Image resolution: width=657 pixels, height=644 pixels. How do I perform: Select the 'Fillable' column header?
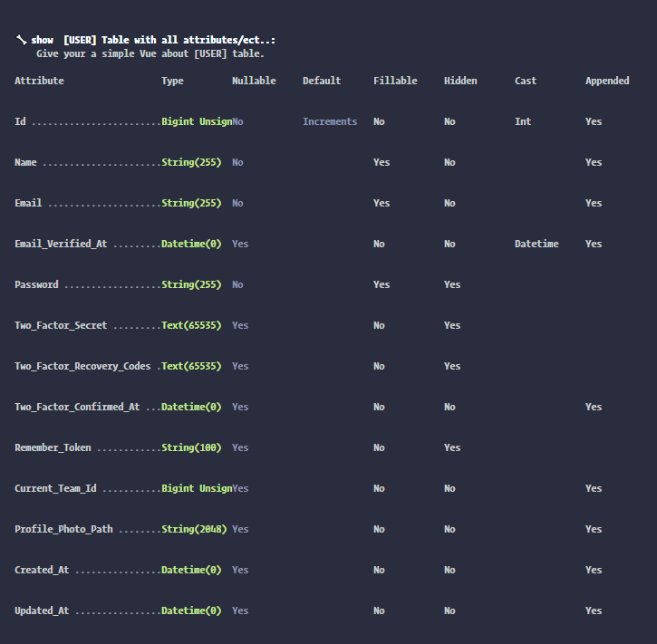[395, 81]
